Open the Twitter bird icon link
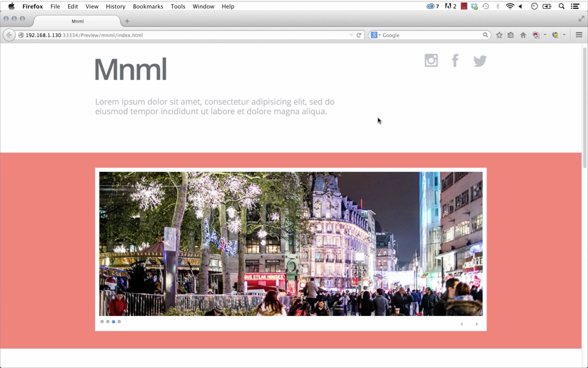Screen dimensions: 588x368 click(480, 61)
